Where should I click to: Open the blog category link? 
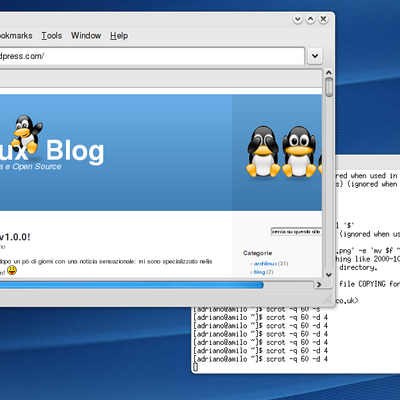[x=259, y=272]
